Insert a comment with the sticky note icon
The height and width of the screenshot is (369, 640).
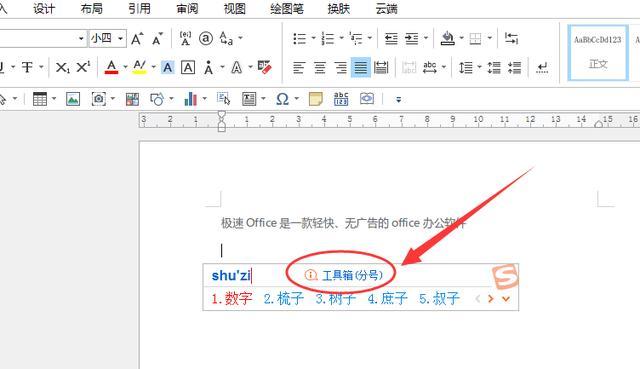click(316, 99)
